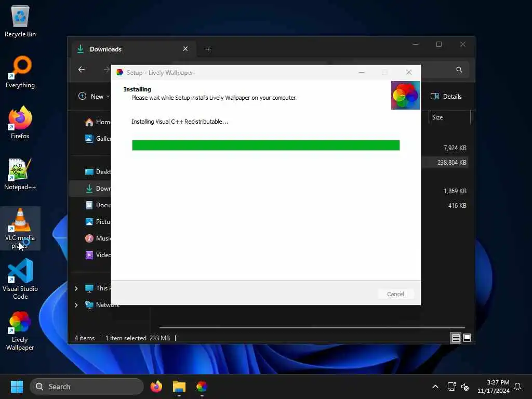The image size is (532, 399).
Task: Minimize the File Explorer window
Action: (x=416, y=45)
